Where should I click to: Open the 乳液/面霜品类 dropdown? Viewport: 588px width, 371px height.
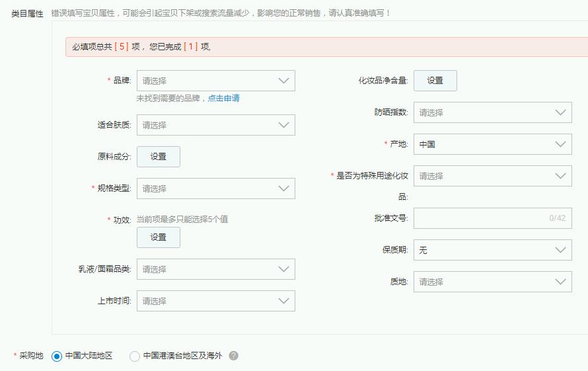point(215,269)
